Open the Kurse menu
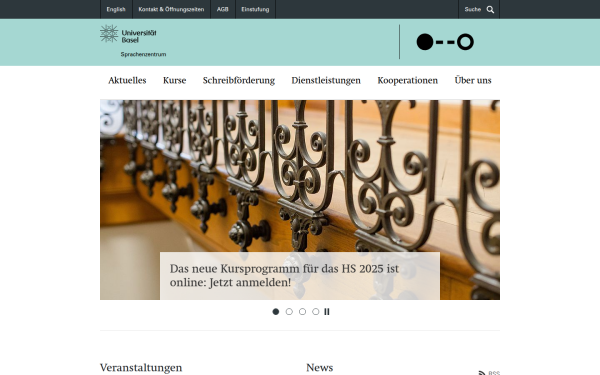This screenshot has height=375, width=600. coord(174,80)
